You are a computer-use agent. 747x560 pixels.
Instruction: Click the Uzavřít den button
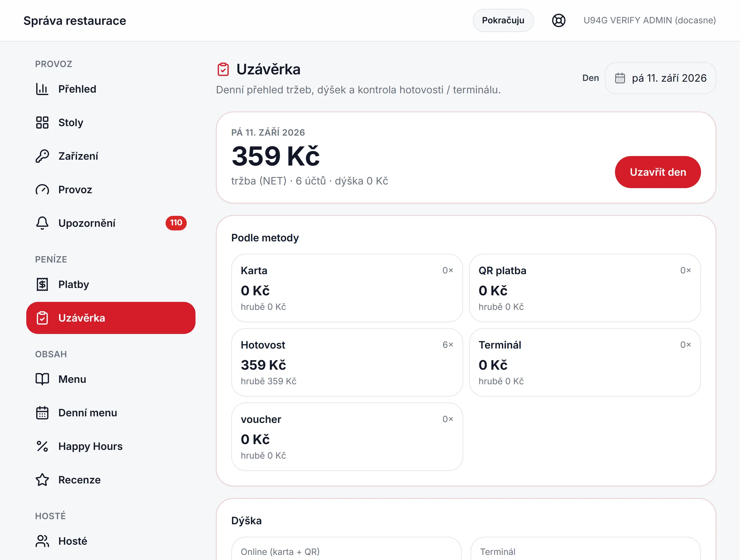[x=658, y=172]
